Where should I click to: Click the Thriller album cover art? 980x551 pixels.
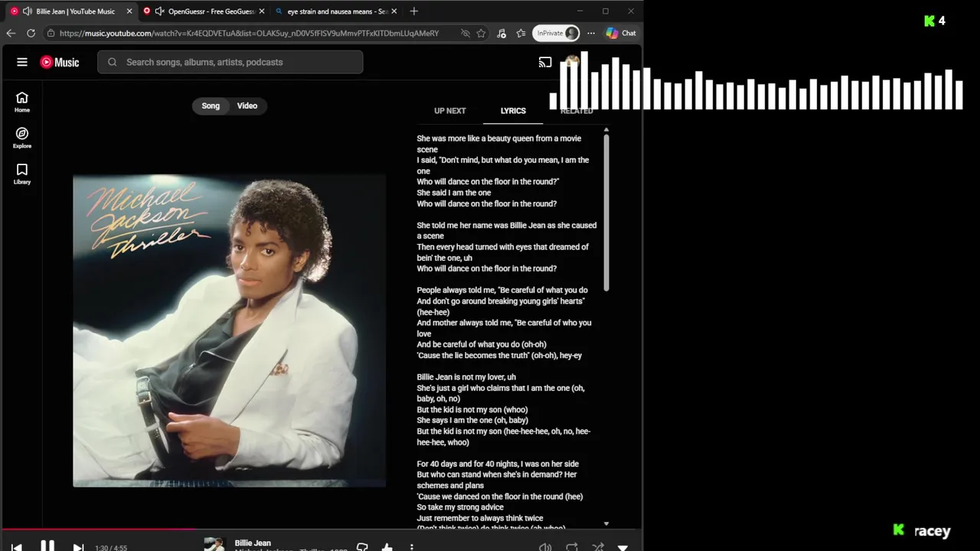229,331
